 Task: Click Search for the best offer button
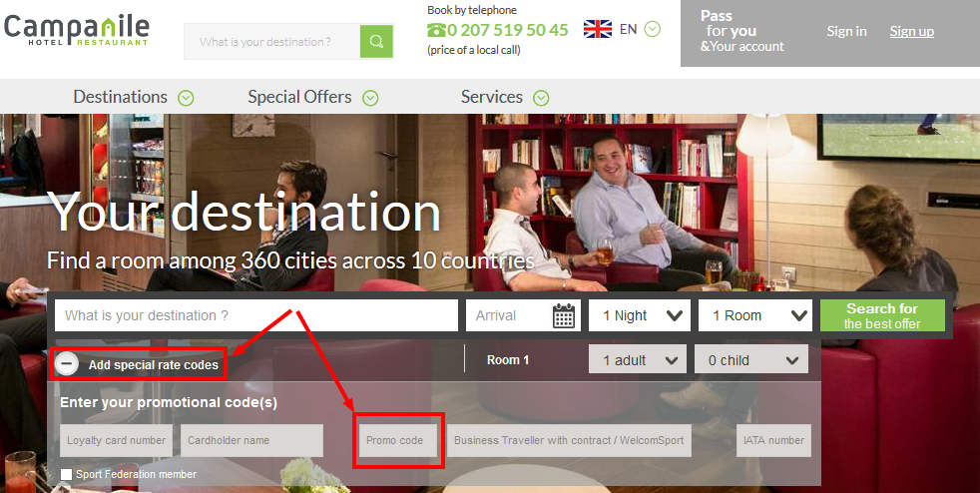882,315
